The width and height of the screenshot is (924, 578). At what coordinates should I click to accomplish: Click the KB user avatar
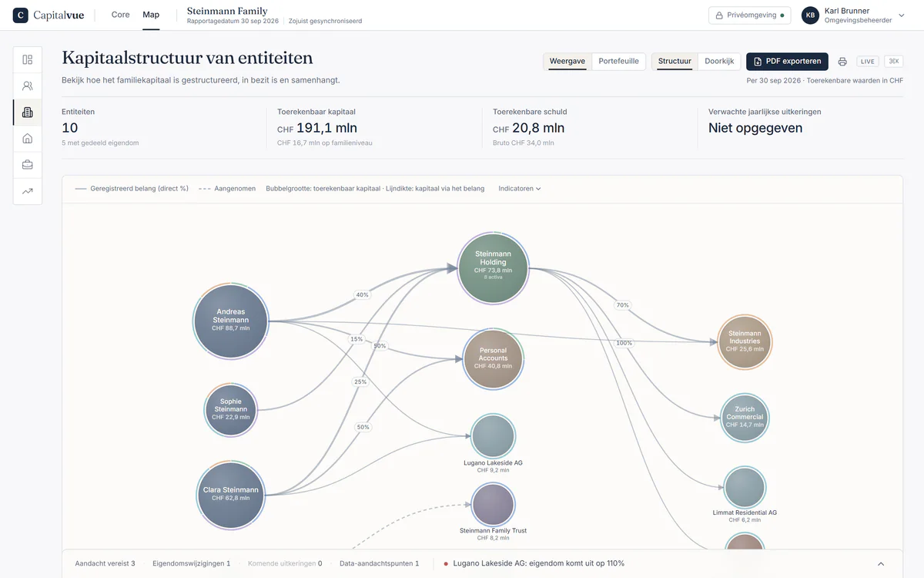810,15
